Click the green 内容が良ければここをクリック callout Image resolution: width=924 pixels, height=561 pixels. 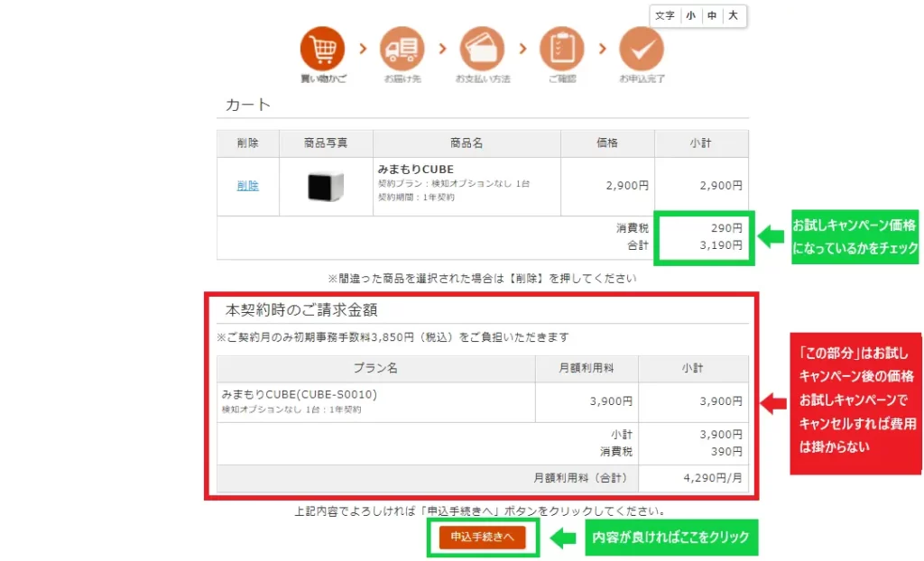(x=670, y=538)
